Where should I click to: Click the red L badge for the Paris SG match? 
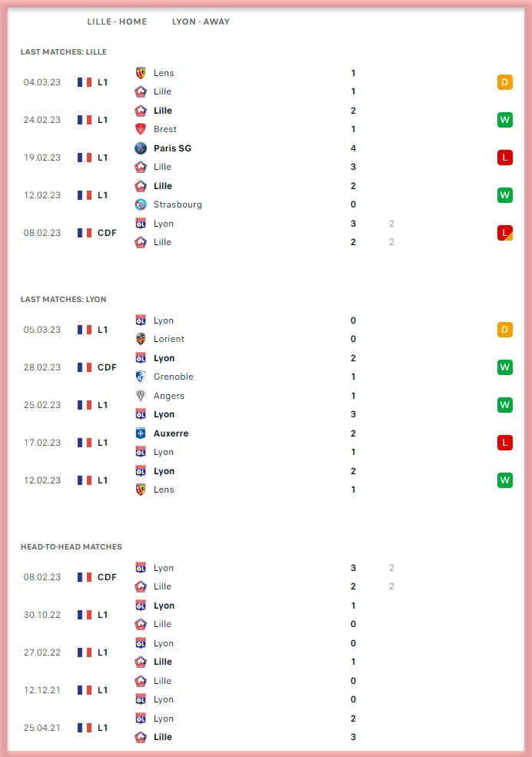504,158
